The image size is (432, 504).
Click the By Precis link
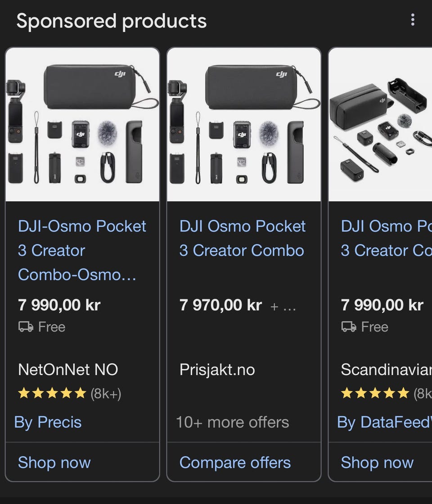[48, 422]
